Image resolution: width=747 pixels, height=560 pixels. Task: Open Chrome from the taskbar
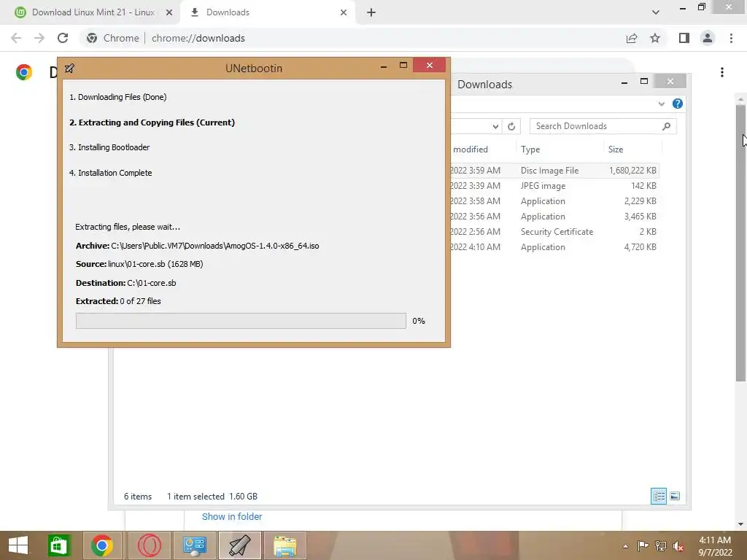(x=102, y=545)
